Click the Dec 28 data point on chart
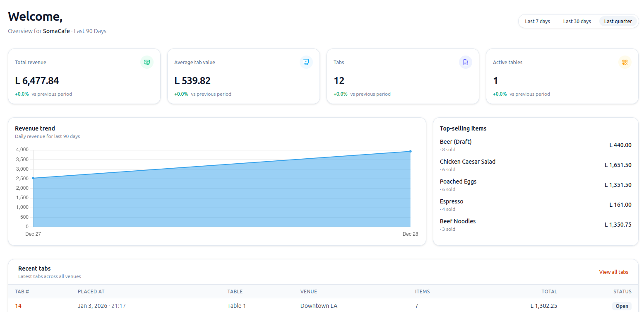This screenshot has width=644, height=312. coord(410,151)
